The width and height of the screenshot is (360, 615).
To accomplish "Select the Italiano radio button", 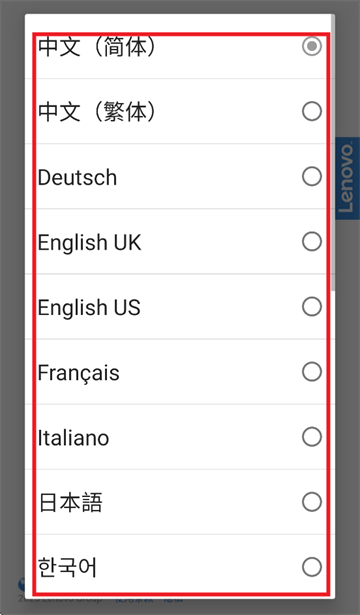I will pos(312,437).
